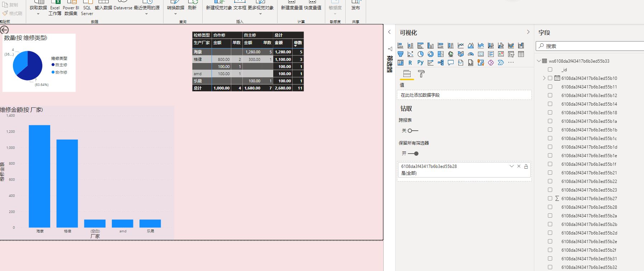Expand the 6108da3f43417b6b3ed55b10 field node
644x271 pixels.
[x=544, y=78]
